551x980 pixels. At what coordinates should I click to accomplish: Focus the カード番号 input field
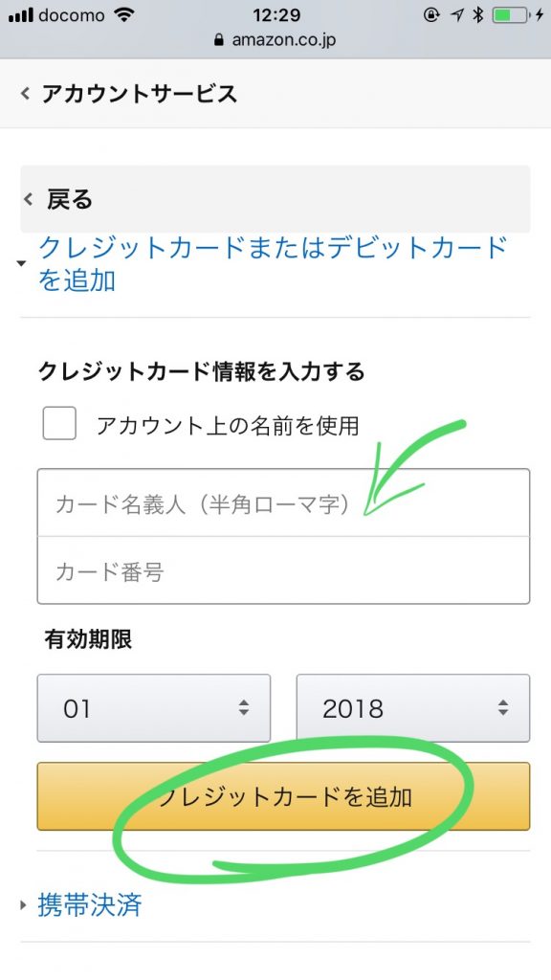[x=283, y=570]
